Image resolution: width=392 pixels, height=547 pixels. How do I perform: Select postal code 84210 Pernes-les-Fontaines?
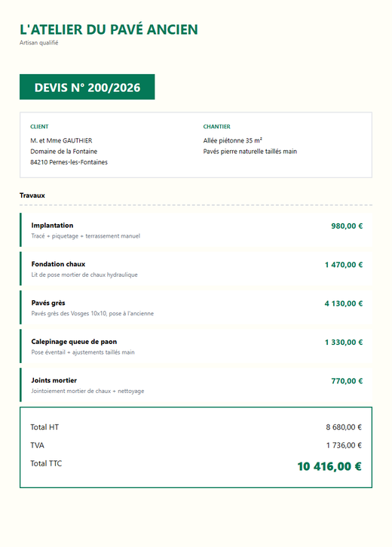69,162
